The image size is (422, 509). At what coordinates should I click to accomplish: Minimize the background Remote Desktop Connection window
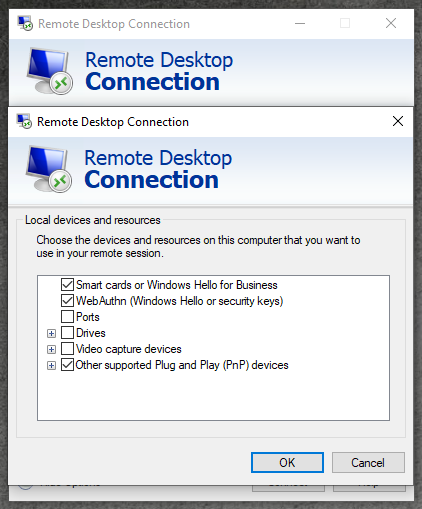pos(300,23)
